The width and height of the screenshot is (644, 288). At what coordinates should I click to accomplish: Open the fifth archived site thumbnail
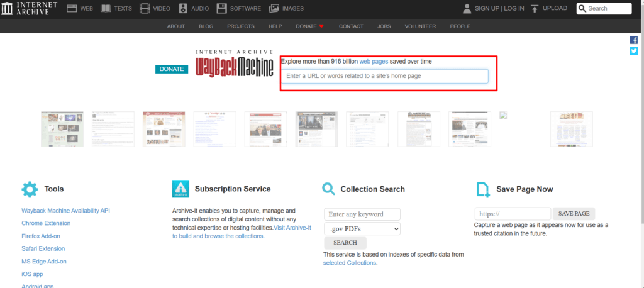click(266, 129)
